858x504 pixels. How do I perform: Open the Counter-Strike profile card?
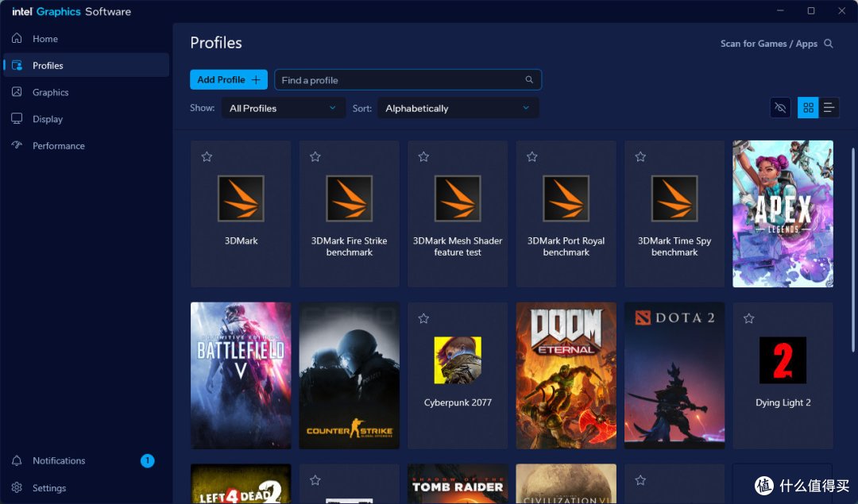point(349,375)
